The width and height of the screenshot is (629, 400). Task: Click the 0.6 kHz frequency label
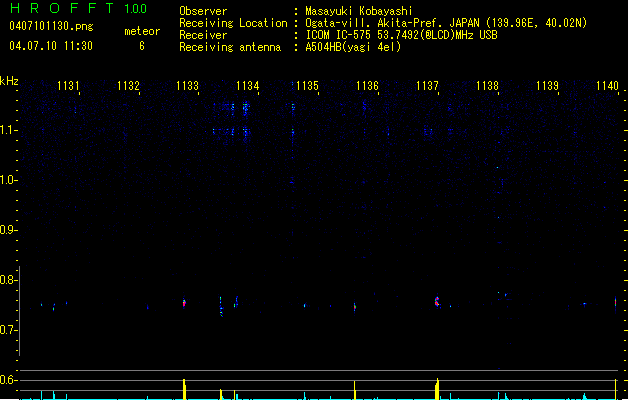(x=8, y=380)
